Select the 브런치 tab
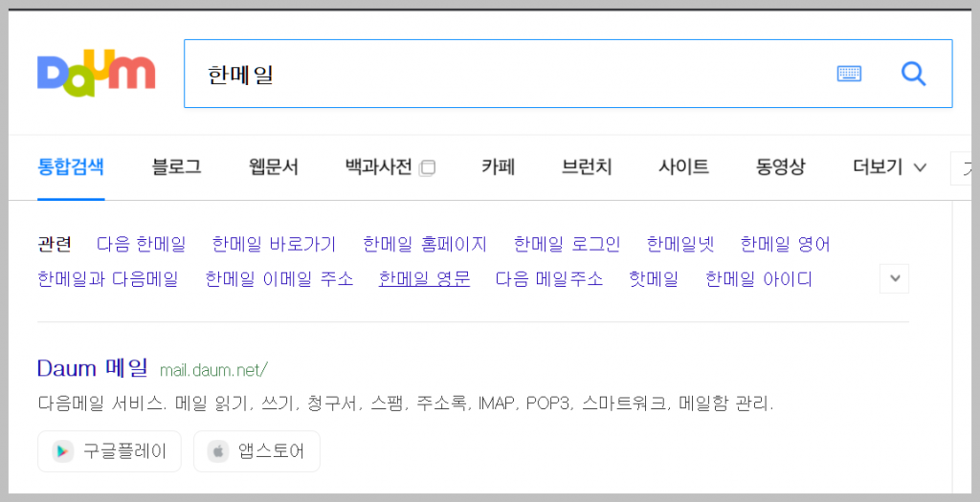 click(587, 166)
